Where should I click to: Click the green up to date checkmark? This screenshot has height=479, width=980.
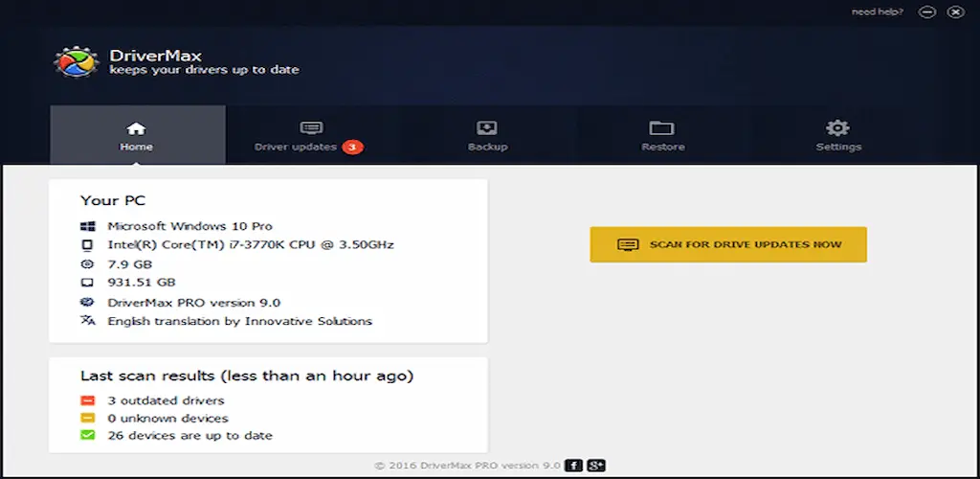tap(88, 435)
